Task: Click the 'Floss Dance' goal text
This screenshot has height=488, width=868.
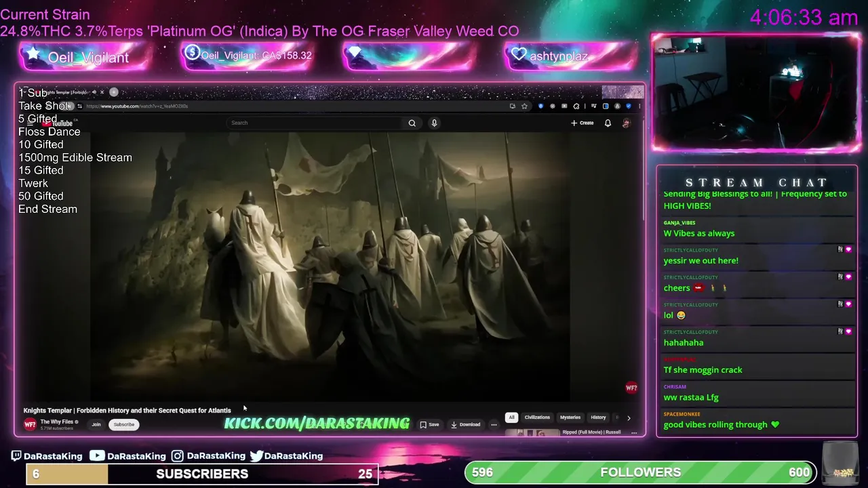Action: pyautogui.click(x=50, y=131)
